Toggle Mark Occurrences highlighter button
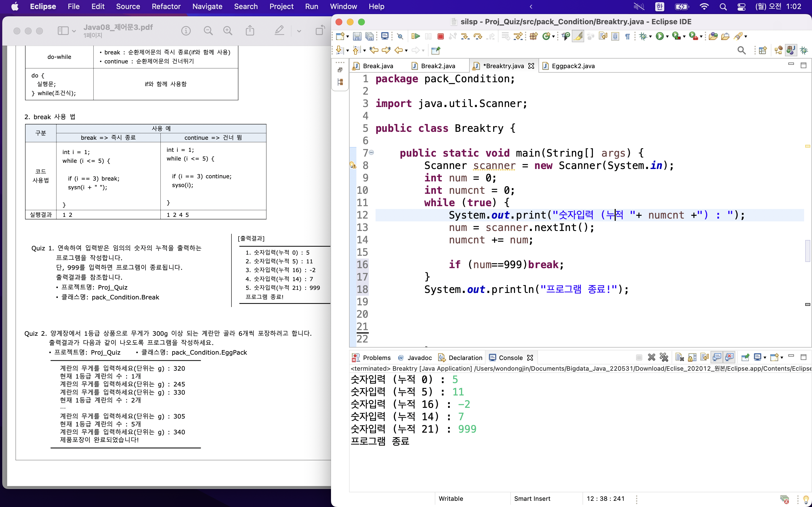This screenshot has width=812, height=507. (x=578, y=36)
